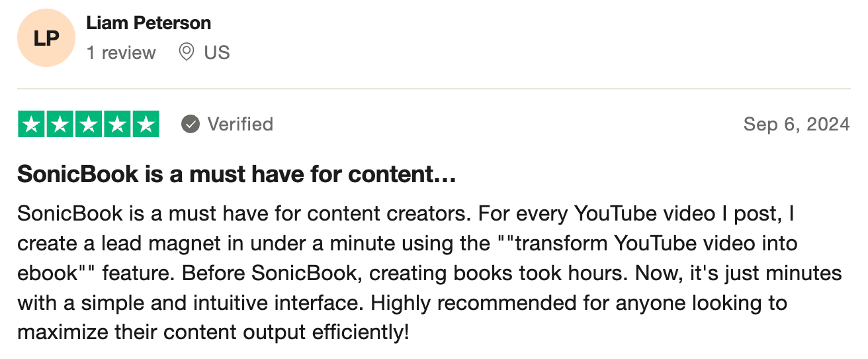The width and height of the screenshot is (868, 359).
Task: Select the US country label
Action: (217, 53)
